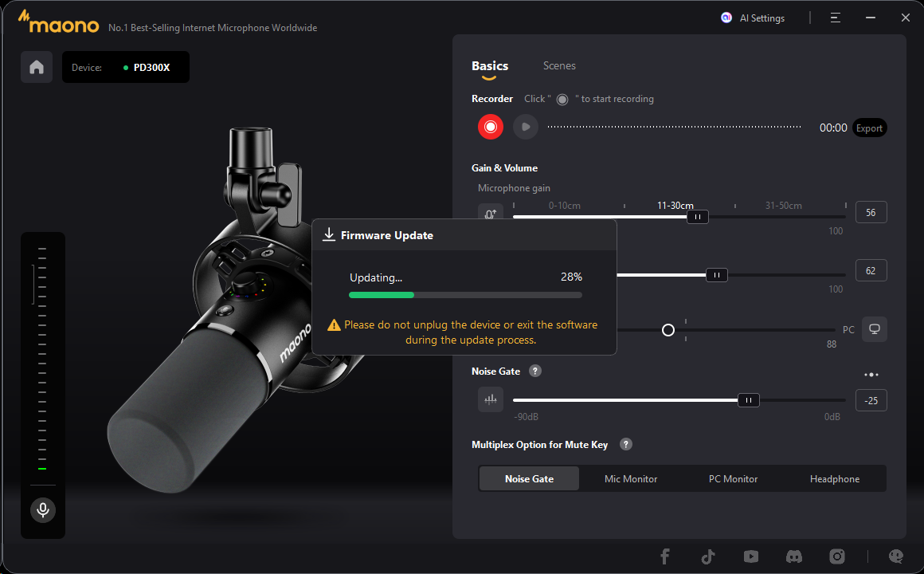The height and width of the screenshot is (574, 924).
Task: Click the PC monitor icon button
Action: 874,329
